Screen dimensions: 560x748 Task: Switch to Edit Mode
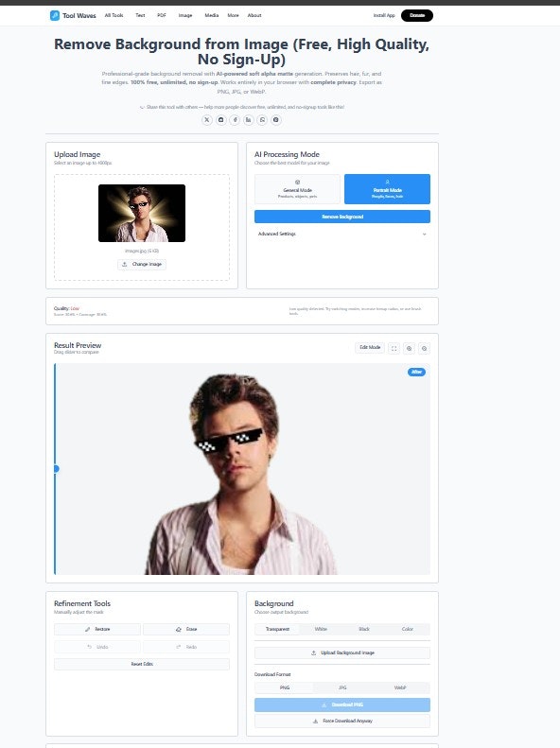370,348
